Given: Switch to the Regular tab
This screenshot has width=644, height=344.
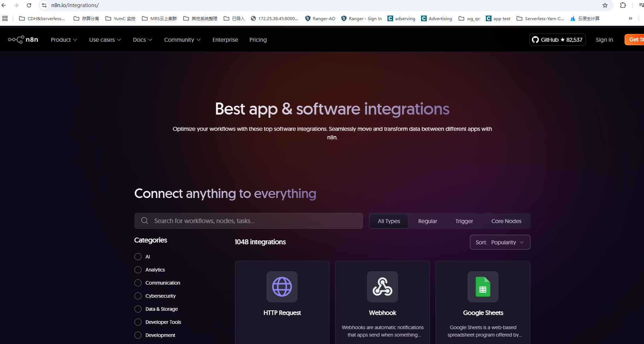Looking at the screenshot, I should [x=427, y=221].
